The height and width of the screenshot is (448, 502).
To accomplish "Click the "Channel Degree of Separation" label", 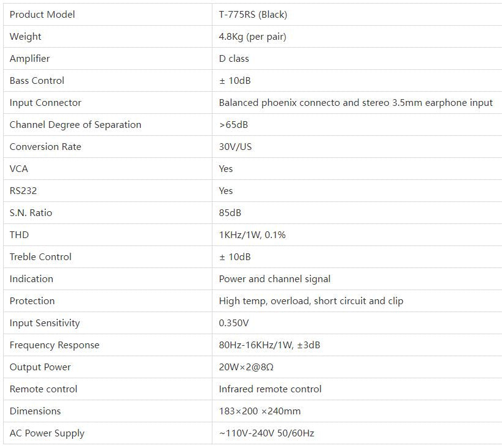I will click(x=75, y=125).
